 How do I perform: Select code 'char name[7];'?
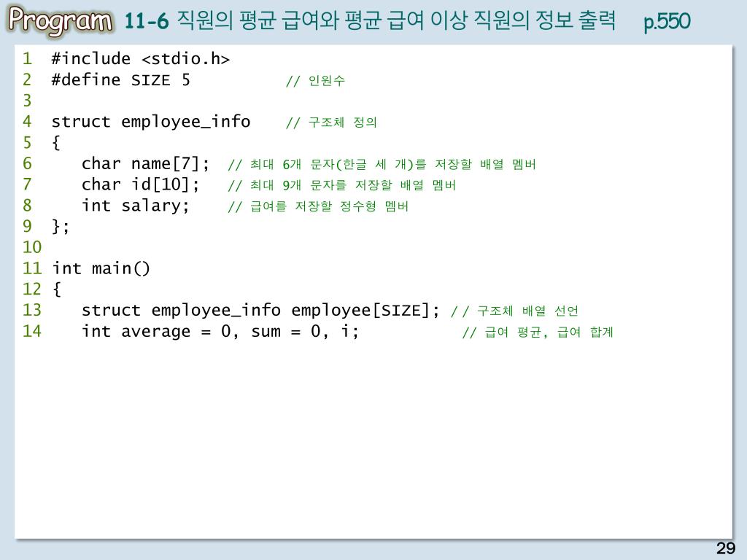point(145,163)
